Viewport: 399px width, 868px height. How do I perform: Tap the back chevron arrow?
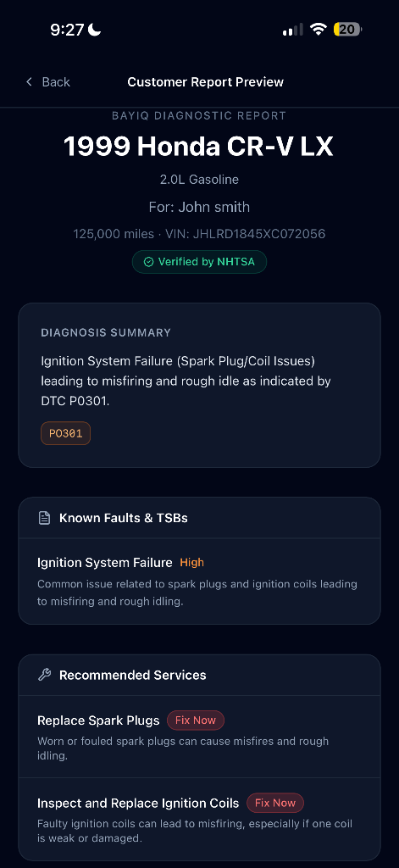click(30, 82)
